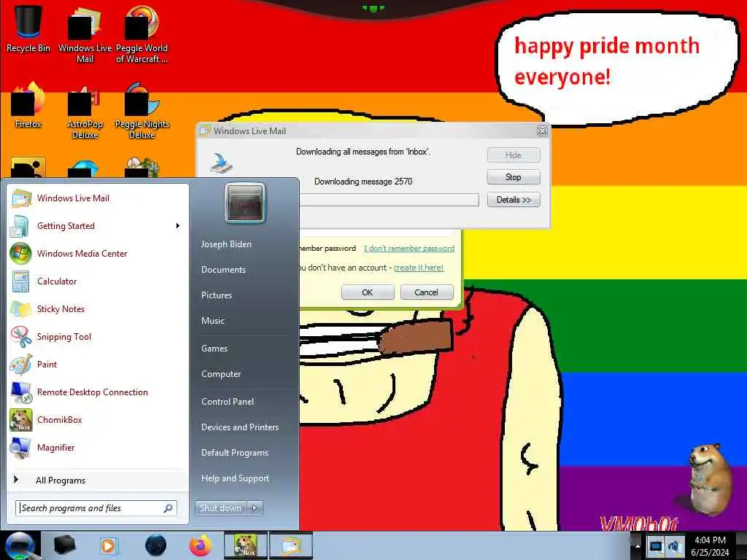The image size is (747, 560).
Task: Click the download progress bar
Action: pos(390,200)
